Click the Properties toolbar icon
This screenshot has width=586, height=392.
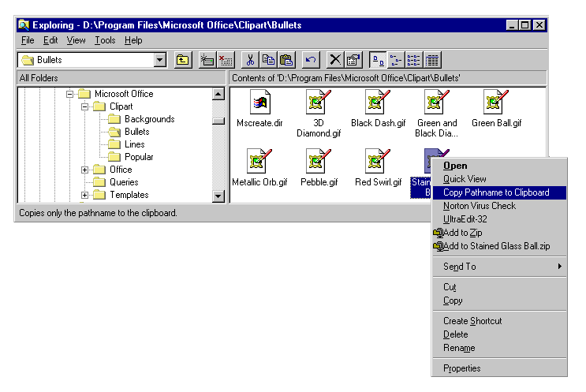353,60
